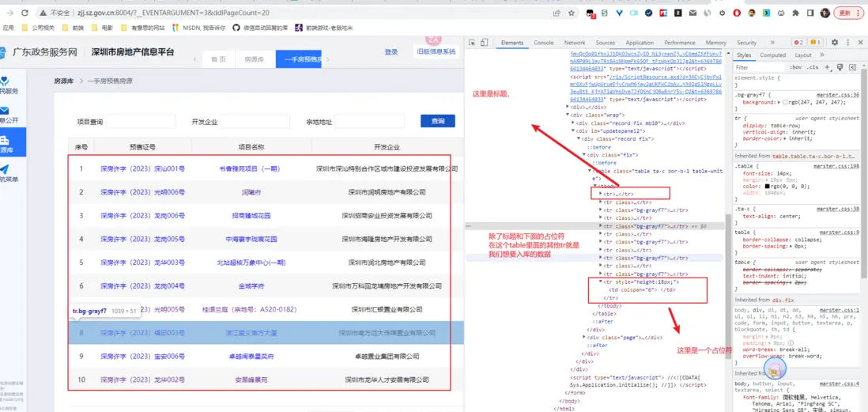Click the red Opera-style extension icon
The height and width of the screenshot is (412, 868).
pyautogui.click(x=737, y=12)
